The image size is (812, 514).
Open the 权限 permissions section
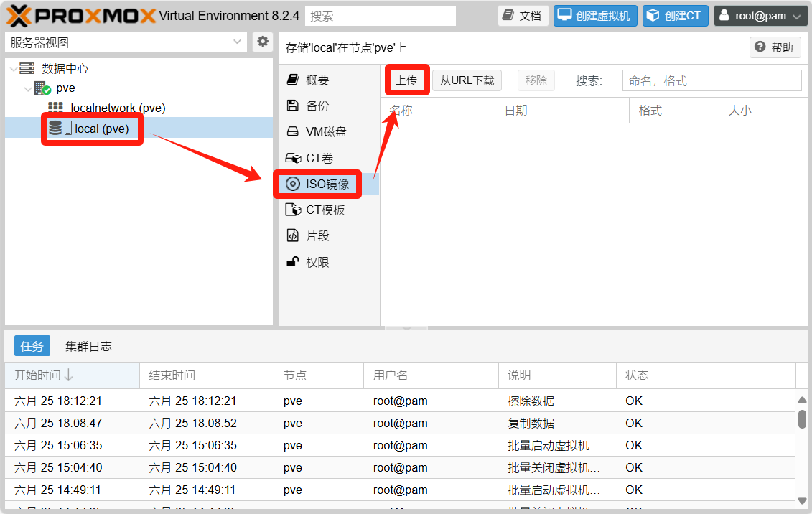click(317, 262)
